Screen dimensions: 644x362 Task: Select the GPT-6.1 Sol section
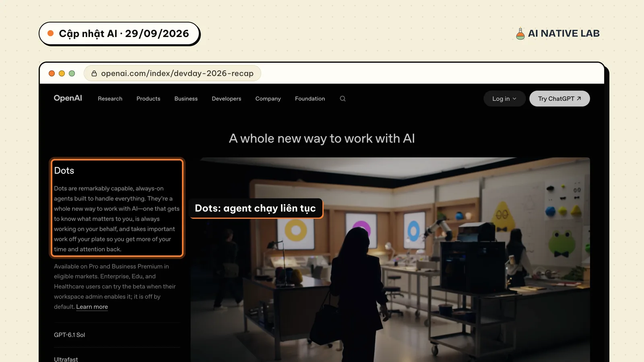click(x=117, y=335)
